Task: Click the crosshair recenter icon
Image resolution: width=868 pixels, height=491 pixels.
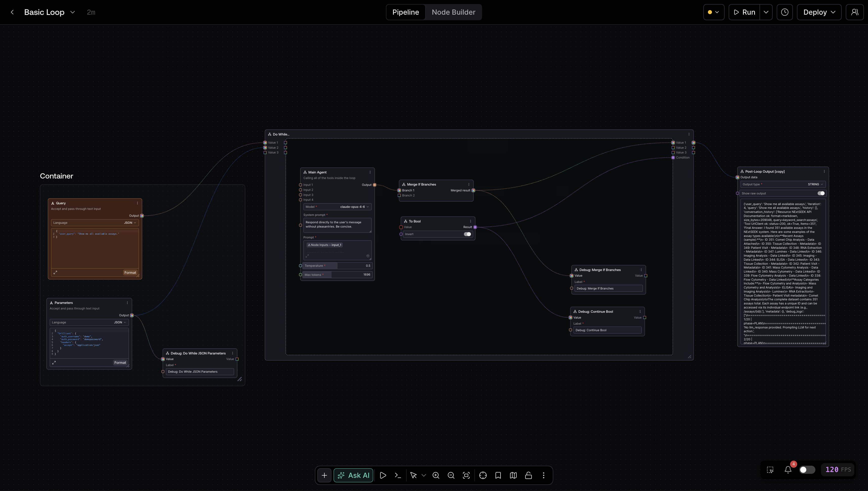Action: coord(483,475)
